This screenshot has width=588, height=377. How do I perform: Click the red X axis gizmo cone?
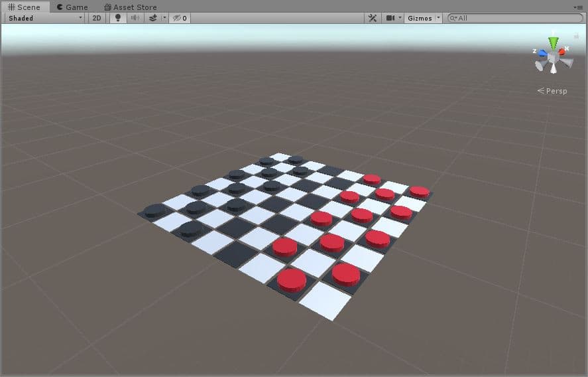pos(563,50)
